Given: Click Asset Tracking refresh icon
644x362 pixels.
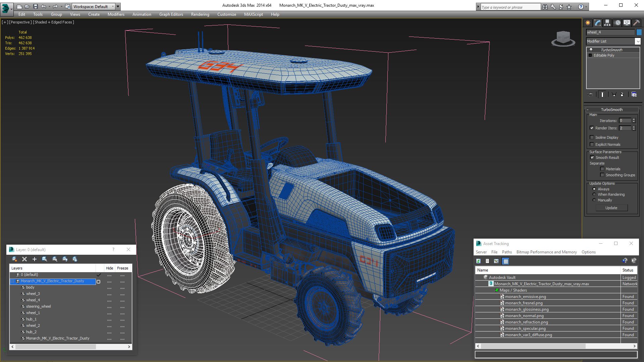Looking at the screenshot, I should click(479, 261).
